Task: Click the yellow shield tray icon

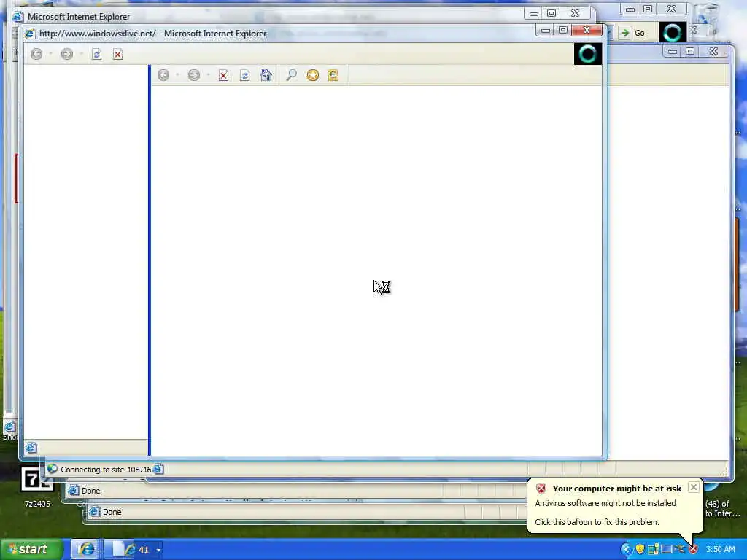Action: click(640, 550)
